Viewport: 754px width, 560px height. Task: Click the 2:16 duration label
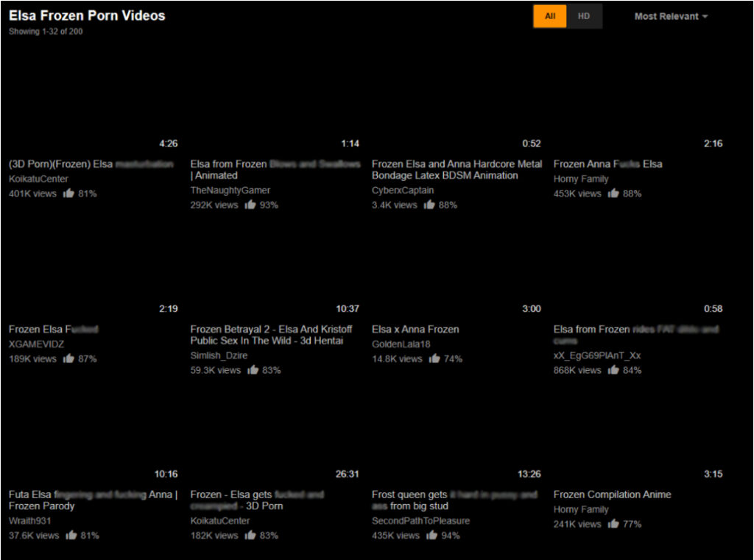point(713,143)
